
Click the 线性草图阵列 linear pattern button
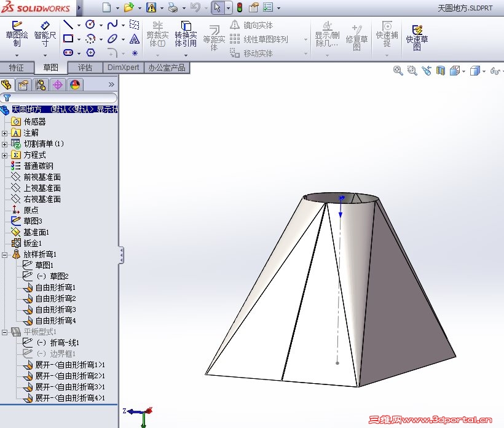pyautogui.click(x=259, y=39)
